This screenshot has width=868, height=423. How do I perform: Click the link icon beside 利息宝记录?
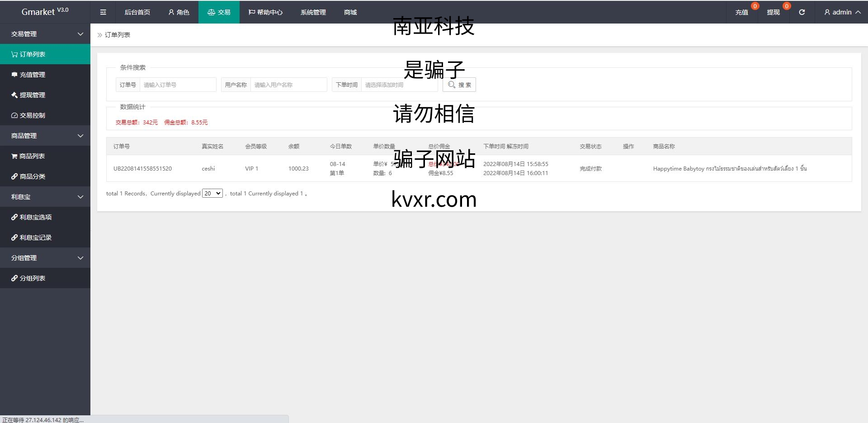pos(14,238)
